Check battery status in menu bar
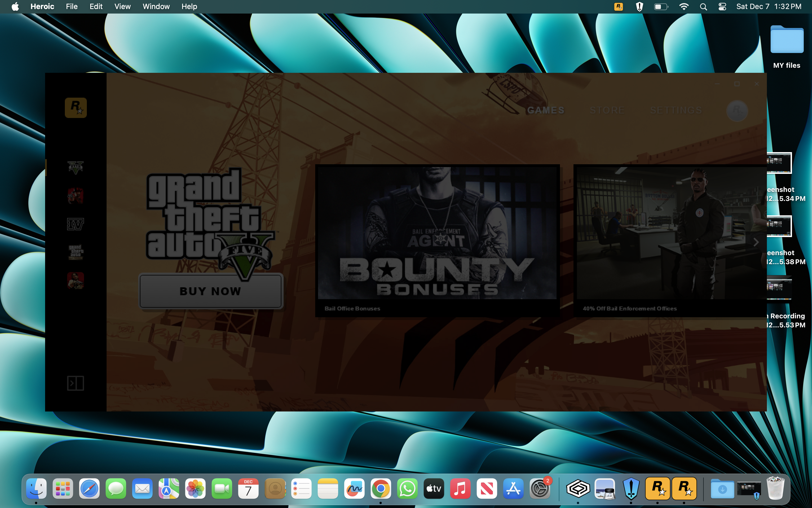Viewport: 812px width, 508px height. [661, 6]
